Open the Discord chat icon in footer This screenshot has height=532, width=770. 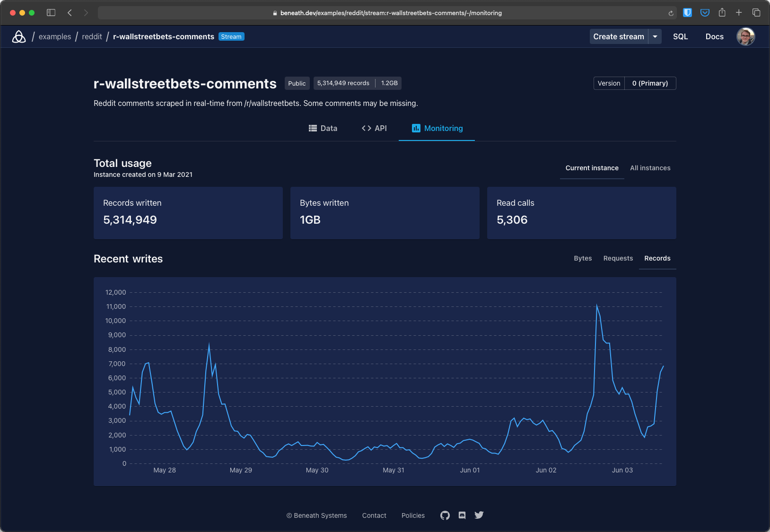(462, 515)
